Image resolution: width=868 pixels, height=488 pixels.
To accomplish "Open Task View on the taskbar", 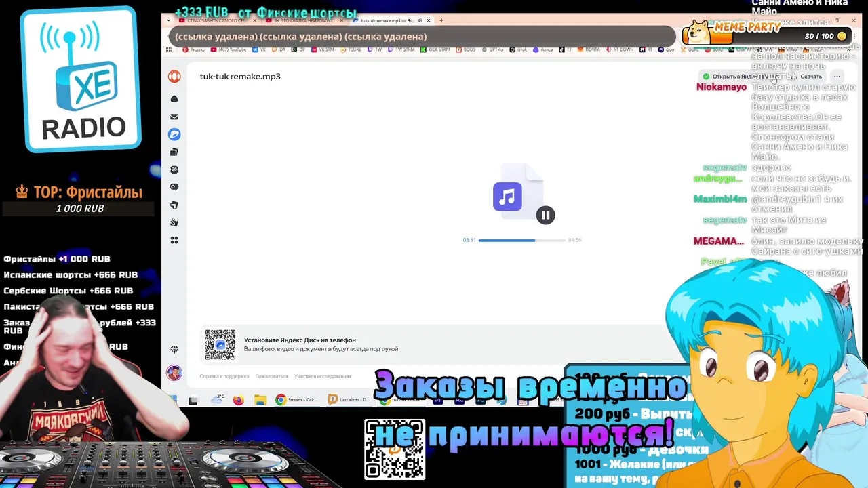I will [x=193, y=401].
